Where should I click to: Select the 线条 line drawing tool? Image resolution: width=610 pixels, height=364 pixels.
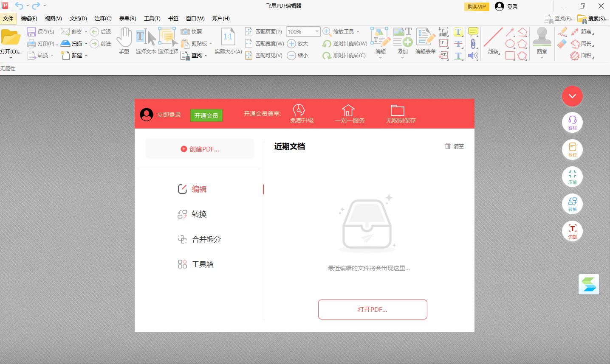(x=493, y=40)
